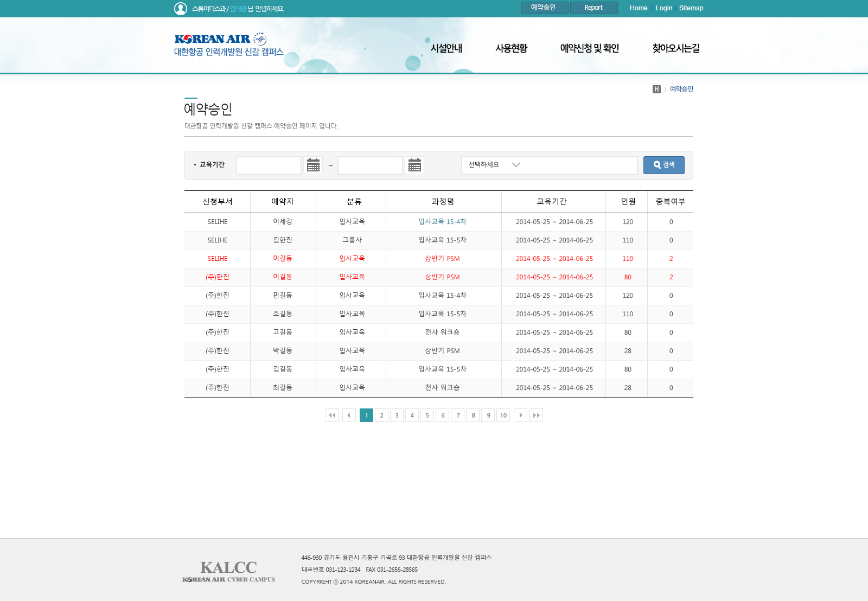This screenshot has width=868, height=601.
Task: Open the start date calendar picker
Action: tap(313, 165)
